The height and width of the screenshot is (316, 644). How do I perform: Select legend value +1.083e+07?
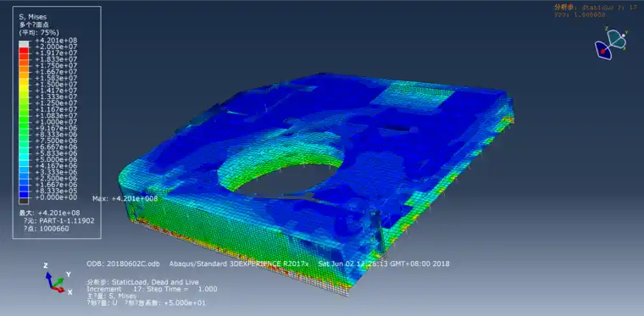pyautogui.click(x=56, y=116)
